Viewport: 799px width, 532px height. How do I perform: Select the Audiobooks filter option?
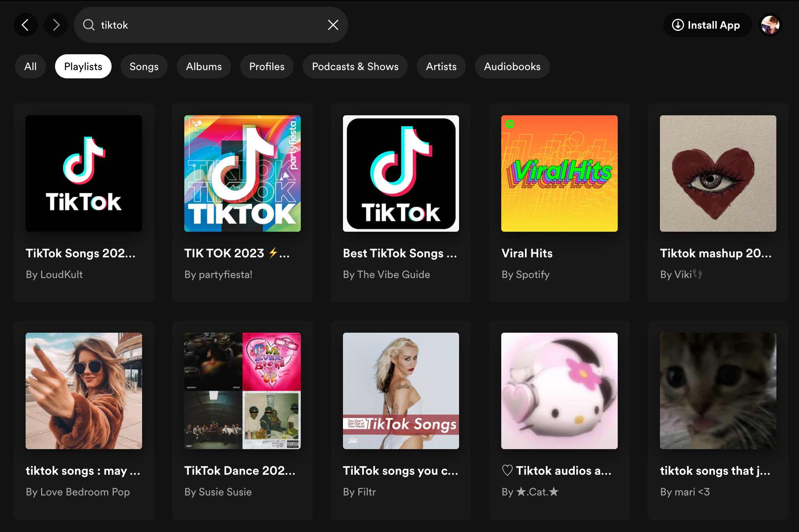(x=512, y=66)
